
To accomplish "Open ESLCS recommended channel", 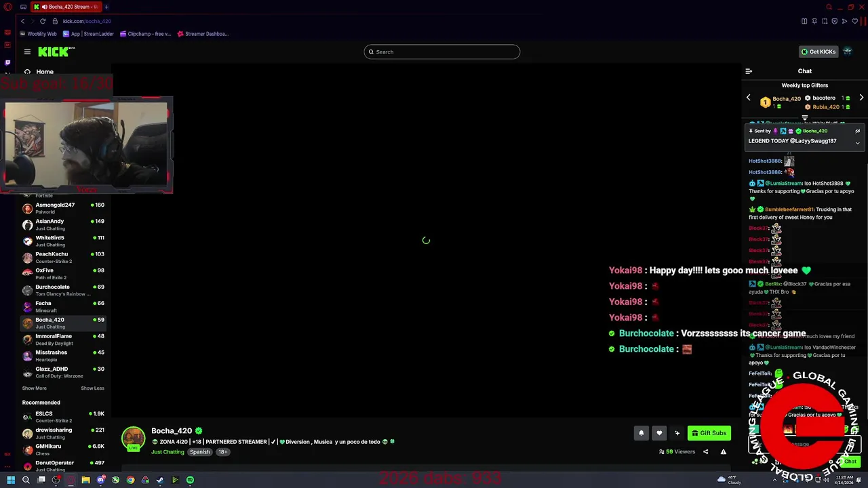I will tap(63, 417).
